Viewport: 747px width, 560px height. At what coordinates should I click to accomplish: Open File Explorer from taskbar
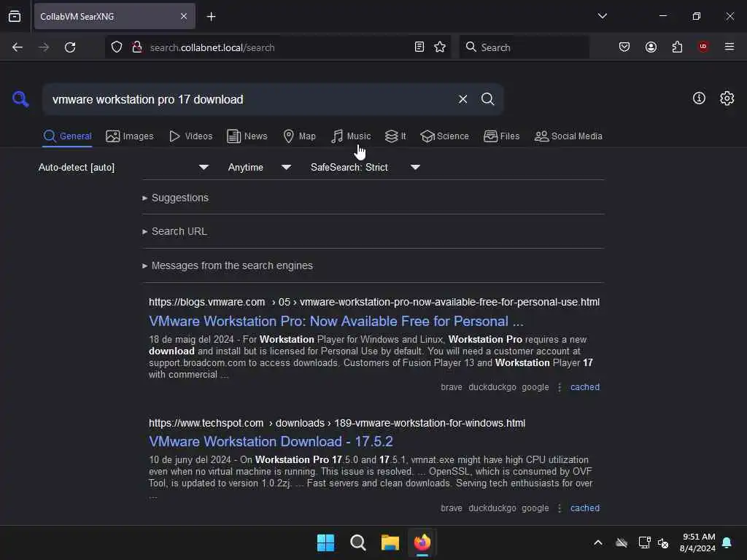point(390,542)
